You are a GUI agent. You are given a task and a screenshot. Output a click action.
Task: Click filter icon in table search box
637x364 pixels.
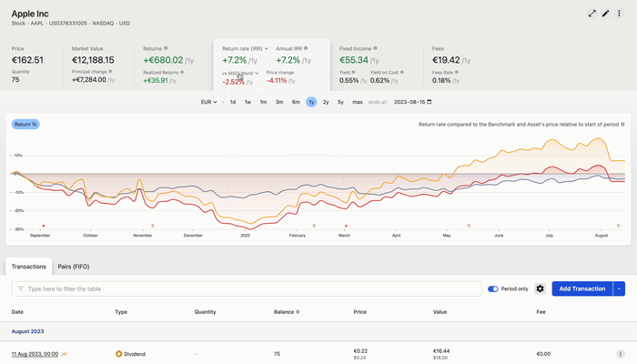point(20,288)
